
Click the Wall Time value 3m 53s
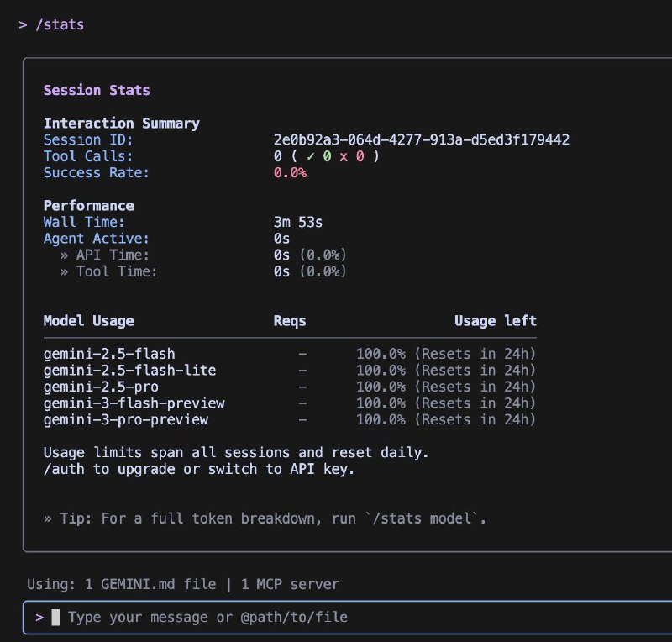coord(298,222)
